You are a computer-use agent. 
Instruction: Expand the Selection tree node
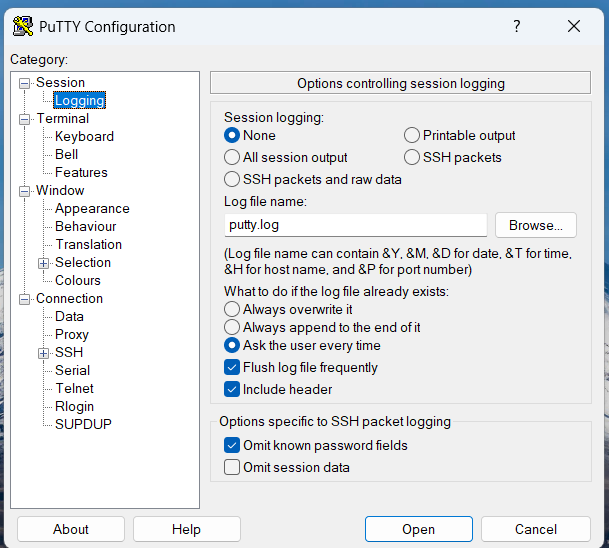[44, 263]
